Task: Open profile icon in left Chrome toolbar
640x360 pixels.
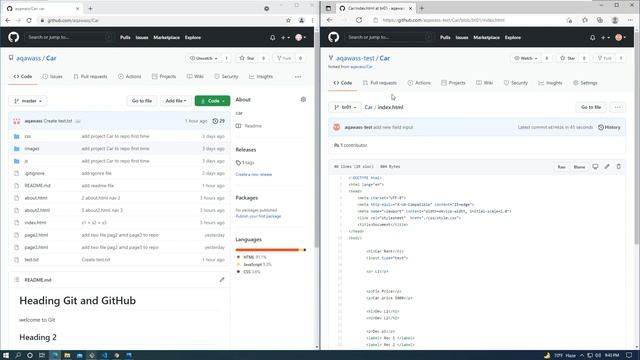Action: click(301, 20)
